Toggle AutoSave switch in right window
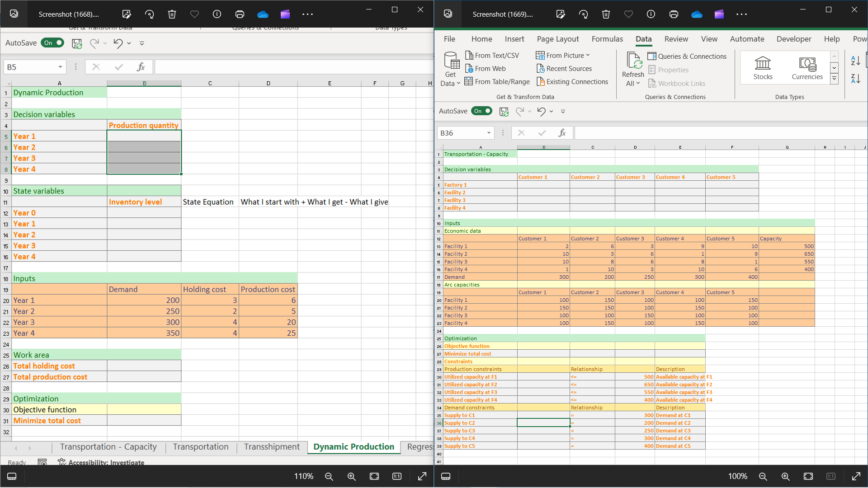The width and height of the screenshot is (868, 488). 481,111
